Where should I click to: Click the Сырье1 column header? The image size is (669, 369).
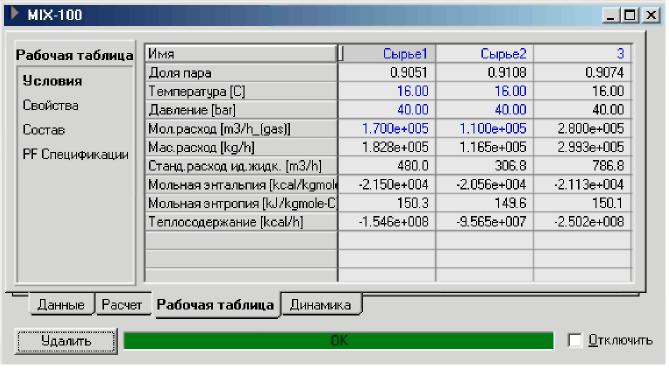[387, 54]
